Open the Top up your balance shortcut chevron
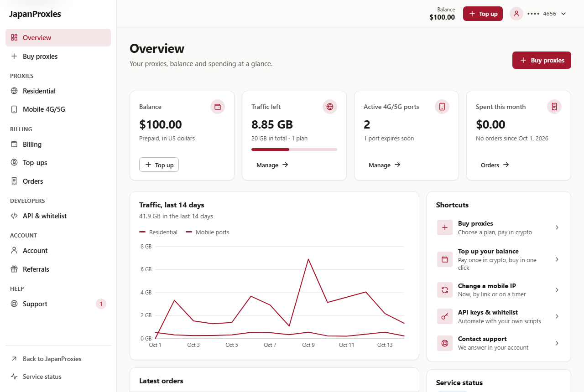 click(557, 259)
